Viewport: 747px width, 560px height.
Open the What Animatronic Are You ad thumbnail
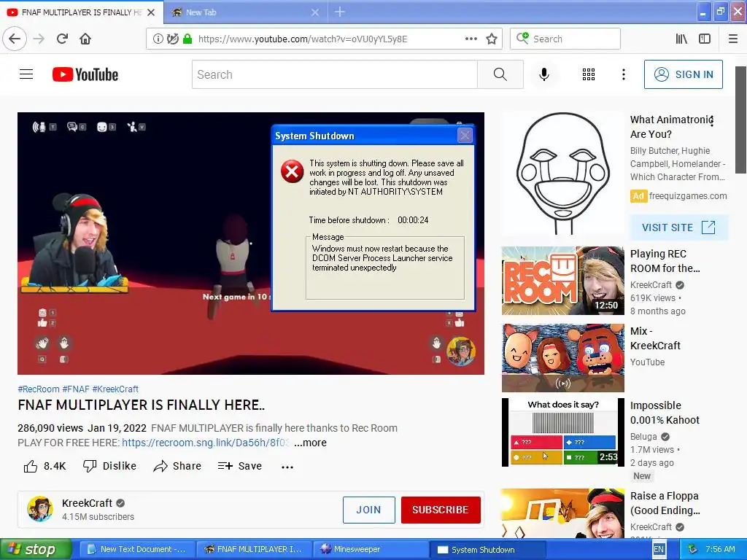pyautogui.click(x=562, y=174)
